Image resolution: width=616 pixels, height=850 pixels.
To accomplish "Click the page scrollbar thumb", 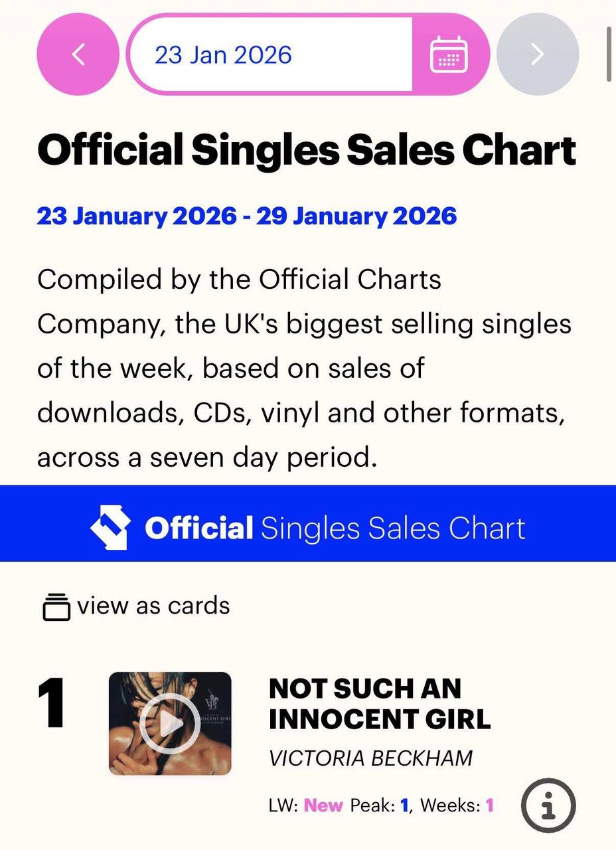I will coord(609,53).
